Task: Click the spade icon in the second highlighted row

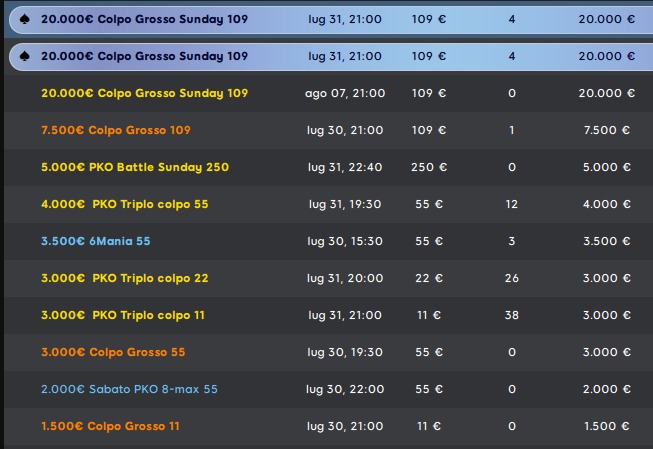Action: (x=25, y=56)
